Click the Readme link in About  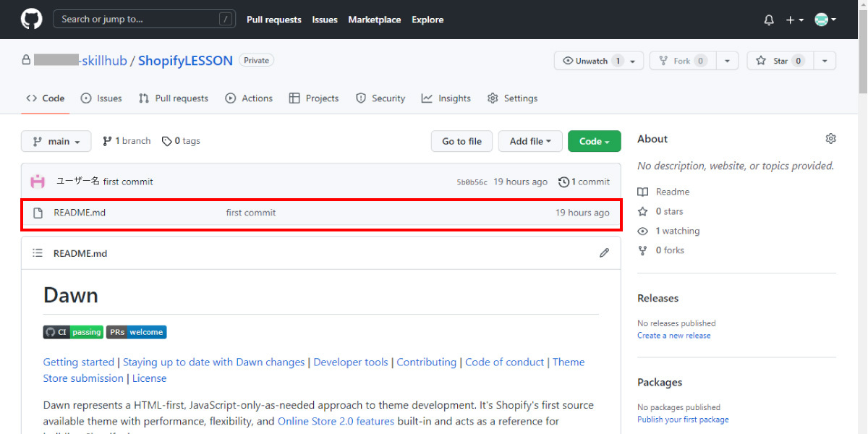click(664, 192)
